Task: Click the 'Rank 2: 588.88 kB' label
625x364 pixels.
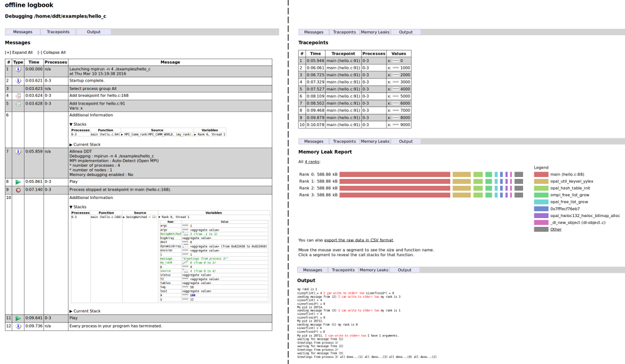Action: [318, 188]
